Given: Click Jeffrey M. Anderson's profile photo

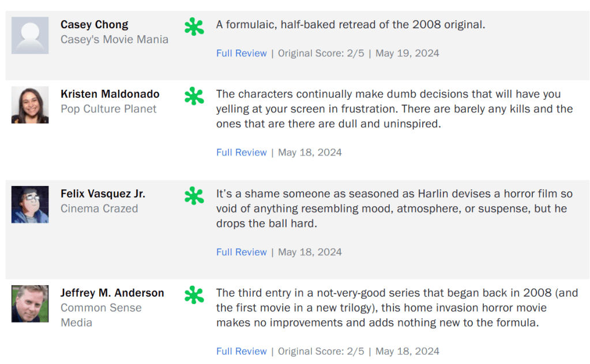Looking at the screenshot, I should (x=30, y=304).
